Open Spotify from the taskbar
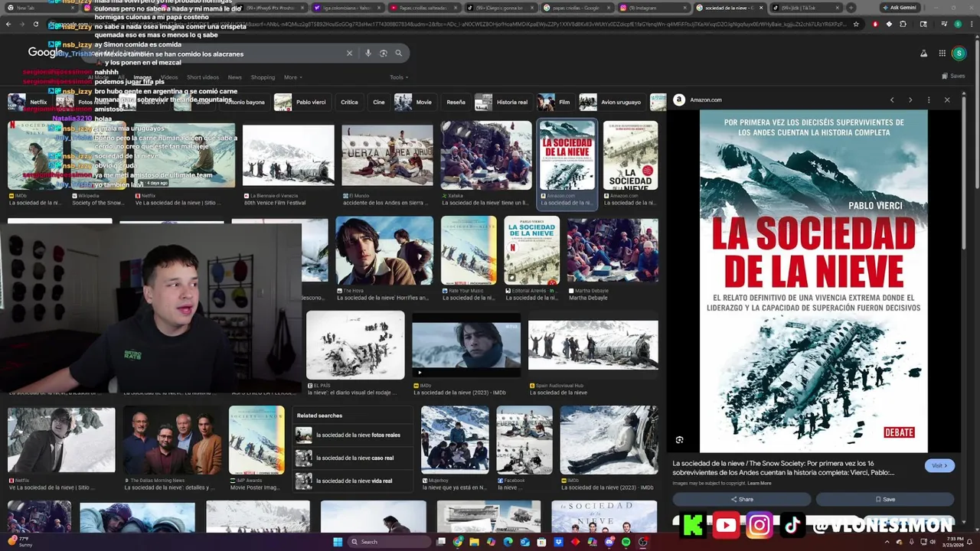This screenshot has height=551, width=980. (626, 542)
